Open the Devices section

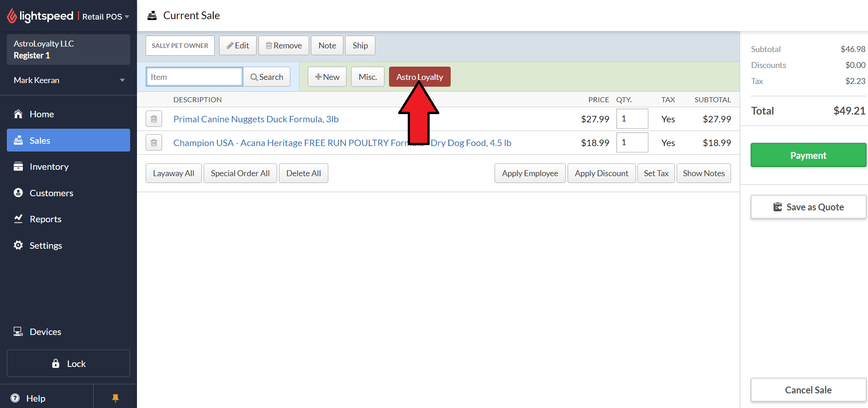tap(68, 332)
